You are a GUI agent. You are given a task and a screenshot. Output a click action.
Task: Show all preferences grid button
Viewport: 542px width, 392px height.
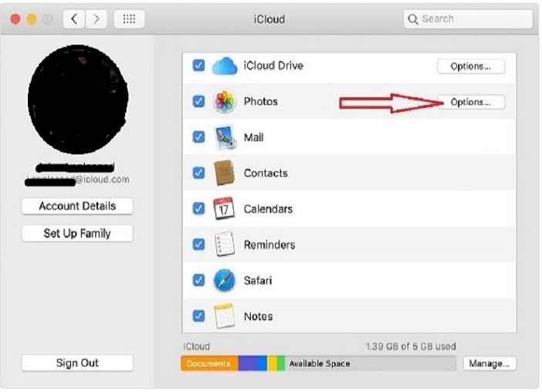tap(129, 19)
